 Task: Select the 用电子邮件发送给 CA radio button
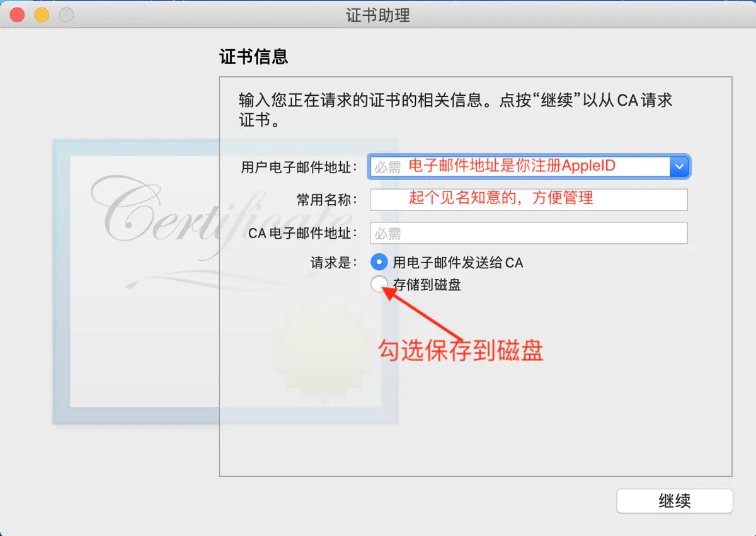pos(380,262)
